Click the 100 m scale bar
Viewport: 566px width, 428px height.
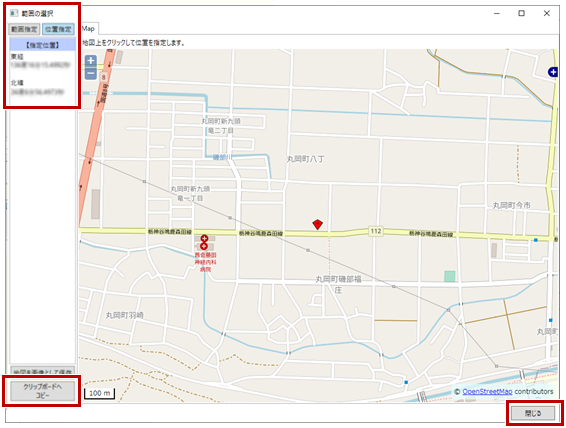click(x=100, y=393)
